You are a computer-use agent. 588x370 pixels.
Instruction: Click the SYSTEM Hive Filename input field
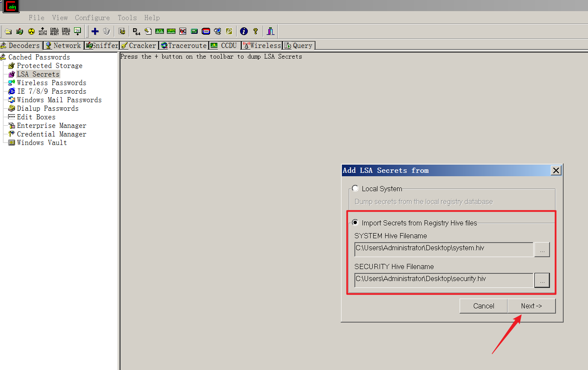point(444,249)
